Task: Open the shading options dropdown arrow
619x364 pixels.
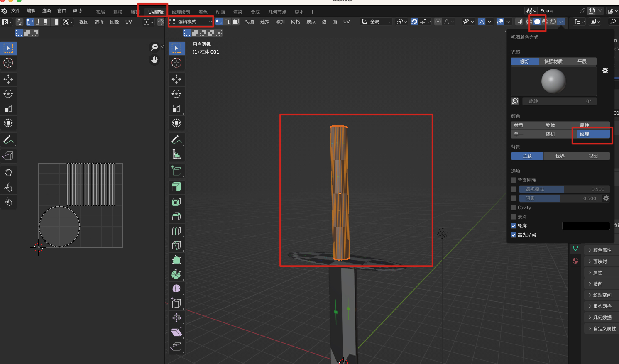Action: tap(561, 22)
